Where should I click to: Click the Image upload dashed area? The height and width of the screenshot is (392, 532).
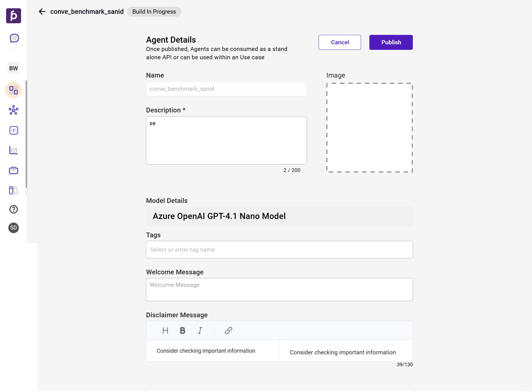coord(369,128)
